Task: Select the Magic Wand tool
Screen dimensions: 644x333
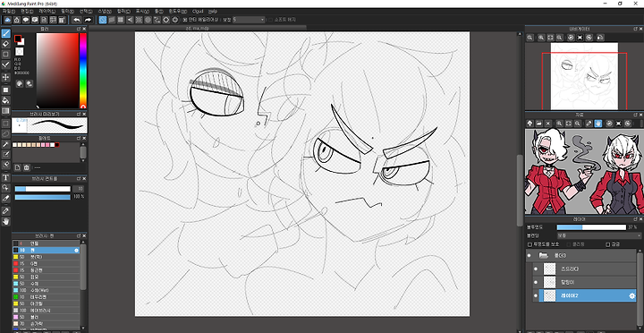Action: (5, 144)
